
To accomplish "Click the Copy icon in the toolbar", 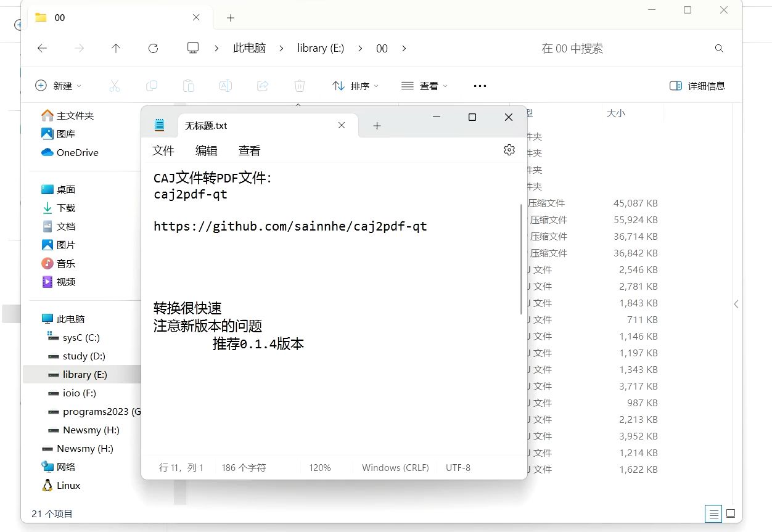I will coord(152,86).
